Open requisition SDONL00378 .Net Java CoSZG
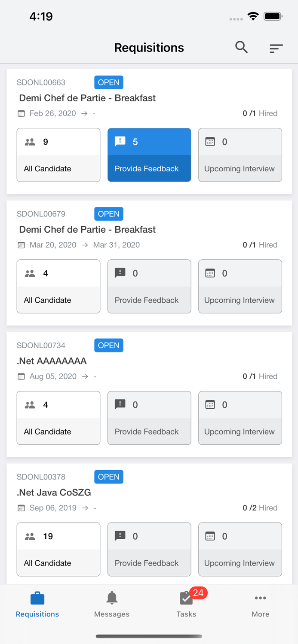This screenshot has height=644, width=298. coord(54,492)
